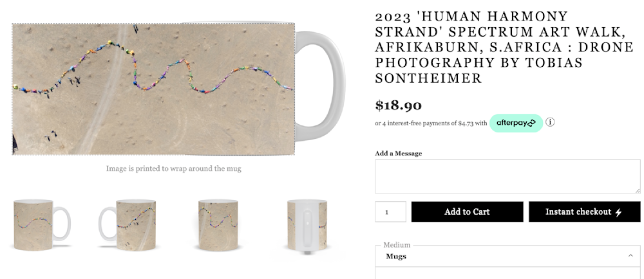Click the Add a Message text area
This screenshot has height=279, width=644.
click(x=507, y=176)
